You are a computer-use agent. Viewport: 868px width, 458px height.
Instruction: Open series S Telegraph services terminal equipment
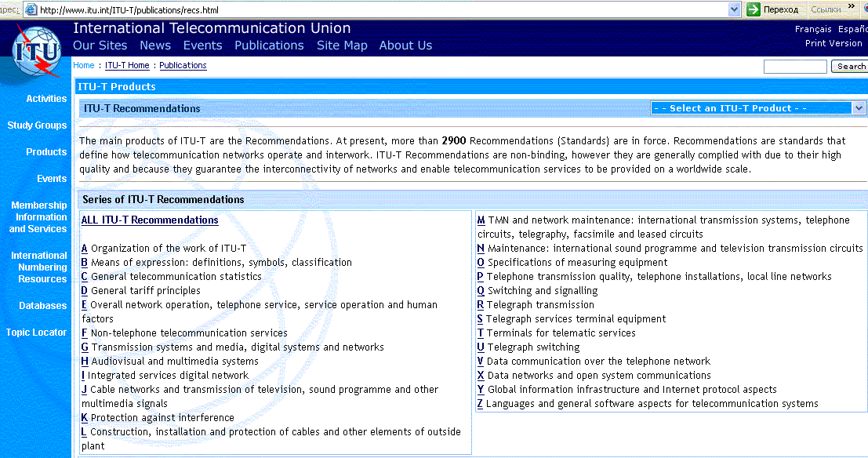click(x=480, y=319)
